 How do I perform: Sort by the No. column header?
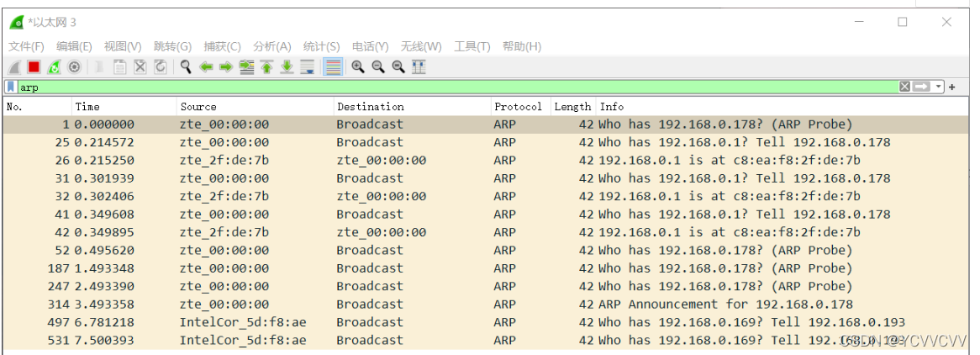[38, 107]
